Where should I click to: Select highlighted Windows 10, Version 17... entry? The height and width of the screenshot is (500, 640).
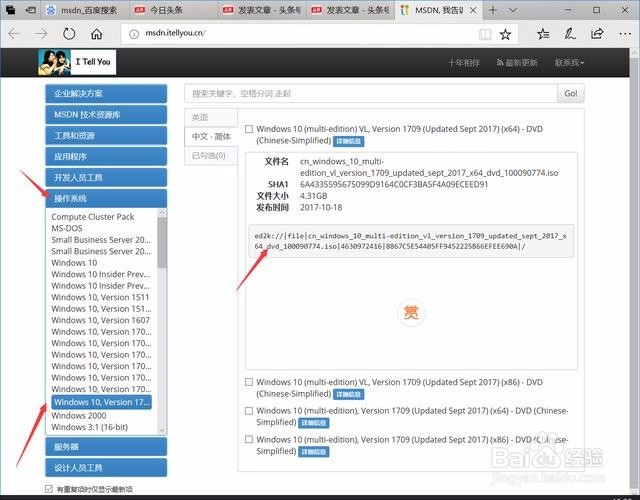[x=102, y=402]
